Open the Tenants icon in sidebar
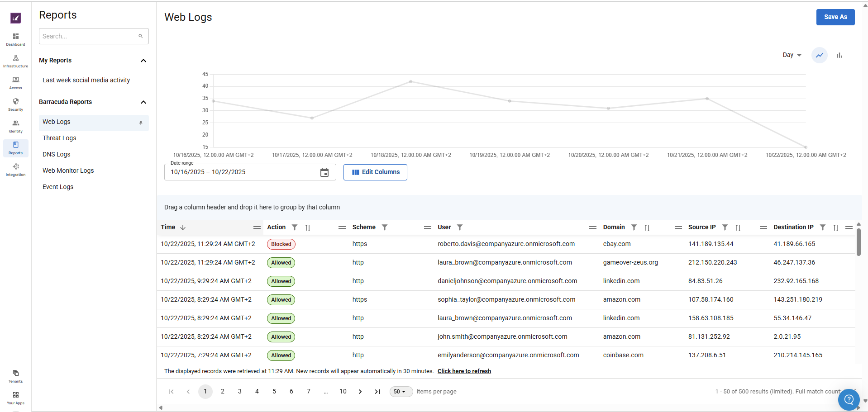Image resolution: width=868 pixels, height=412 pixels. pos(15,376)
